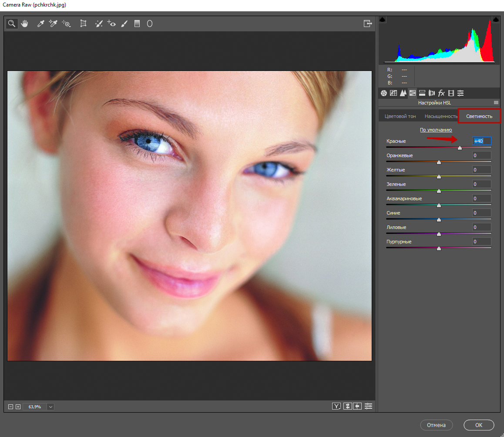Screen dimensions: 504x437
Task: Click the Аквамариновые slider handle
Action: (439, 205)
